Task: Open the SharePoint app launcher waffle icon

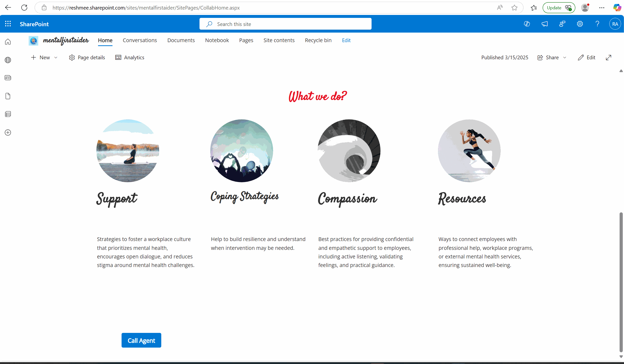Action: click(x=8, y=24)
